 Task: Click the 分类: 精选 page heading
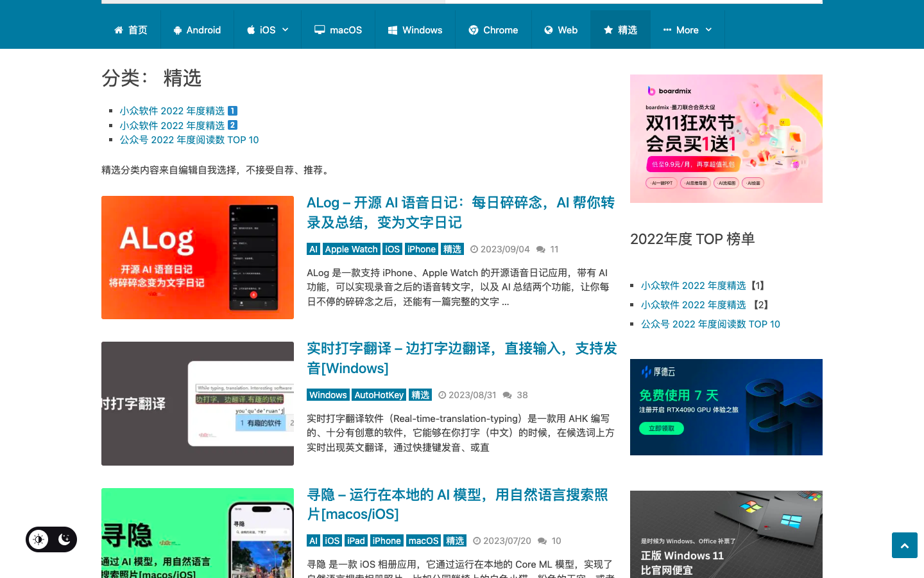click(x=151, y=78)
